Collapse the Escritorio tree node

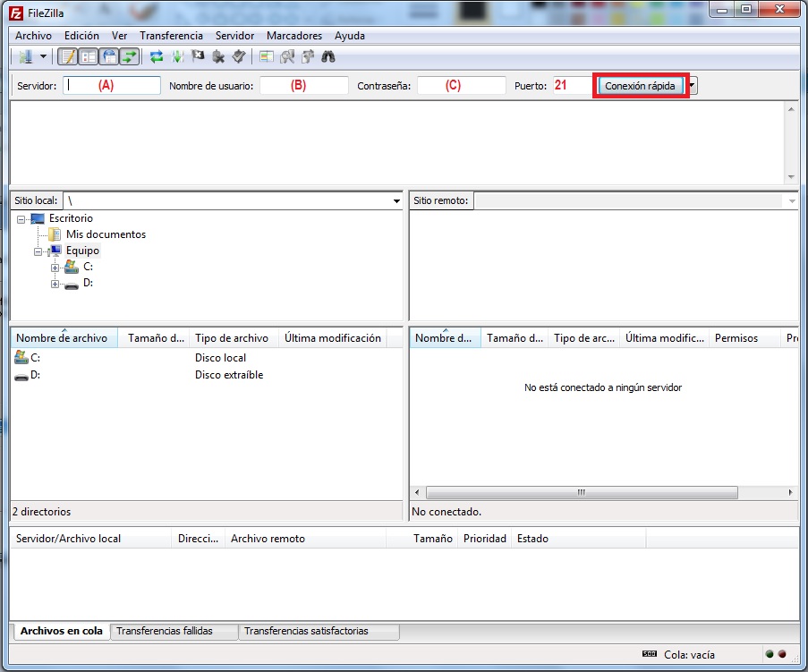click(x=21, y=219)
